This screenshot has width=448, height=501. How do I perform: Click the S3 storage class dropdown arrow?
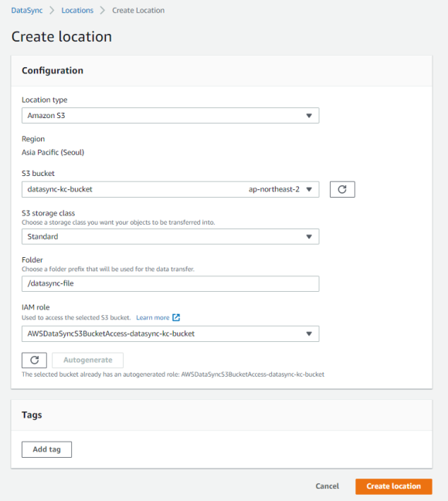pos(309,237)
